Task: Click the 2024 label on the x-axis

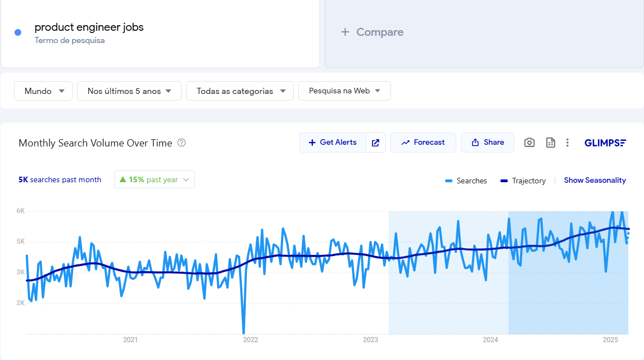Action: [490, 340]
